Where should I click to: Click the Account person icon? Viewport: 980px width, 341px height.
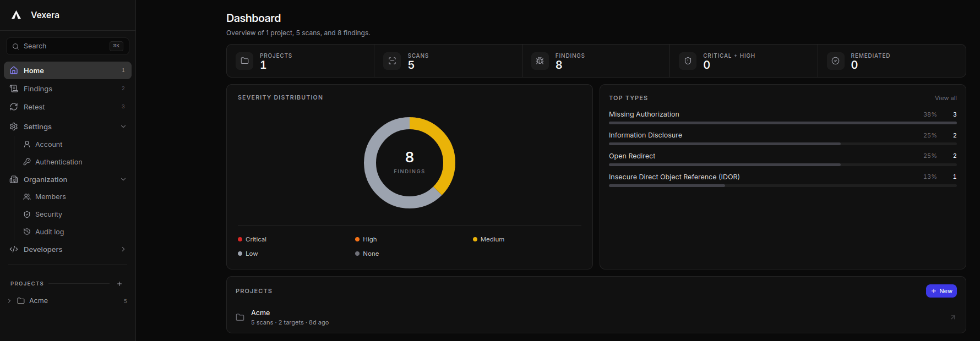[27, 144]
